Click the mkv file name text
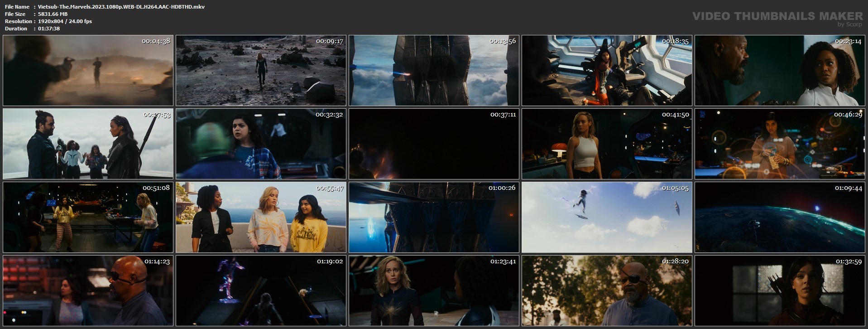Image resolution: width=868 pixels, height=329 pixels. [121, 7]
